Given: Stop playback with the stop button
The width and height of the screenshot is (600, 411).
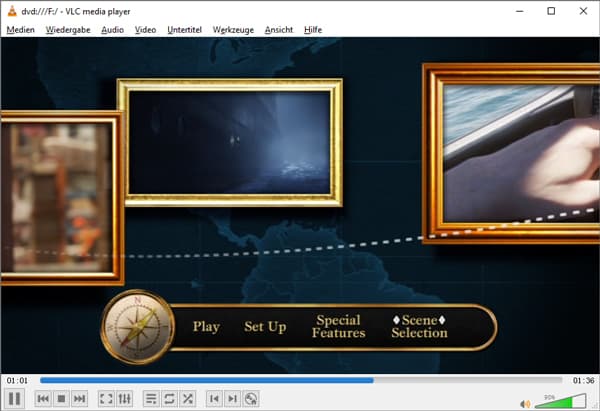Looking at the screenshot, I should pos(61,399).
